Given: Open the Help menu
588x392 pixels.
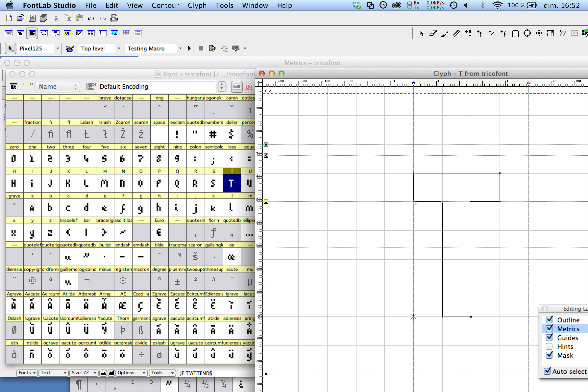Looking at the screenshot, I should click(x=284, y=5).
